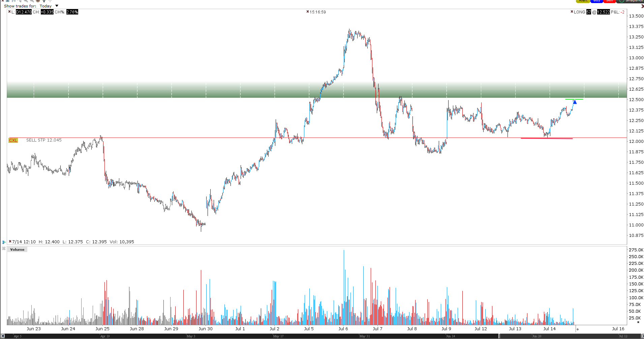
Task: Click Jun 14 on the timeline scrollbar
Action: [x=451, y=336]
